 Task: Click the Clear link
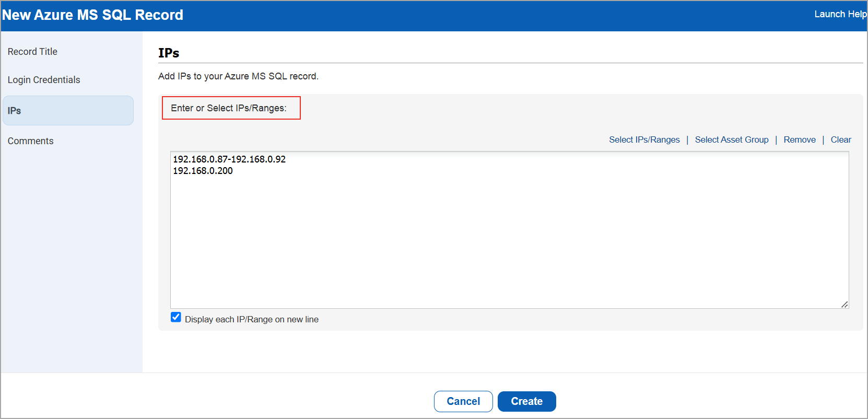pyautogui.click(x=841, y=139)
